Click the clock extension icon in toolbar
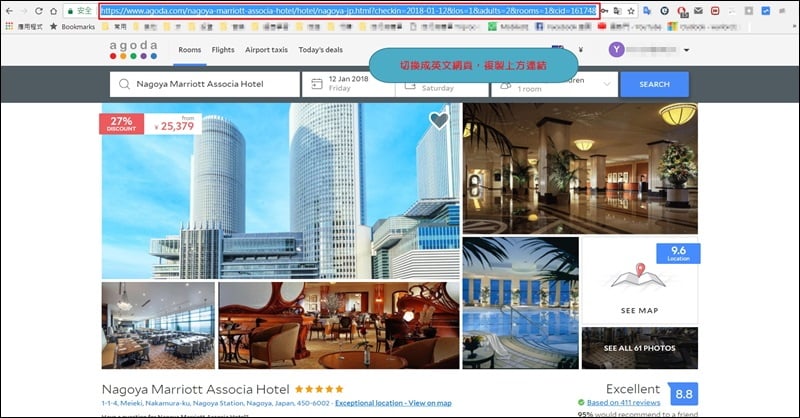800x418 pixels. click(x=664, y=11)
